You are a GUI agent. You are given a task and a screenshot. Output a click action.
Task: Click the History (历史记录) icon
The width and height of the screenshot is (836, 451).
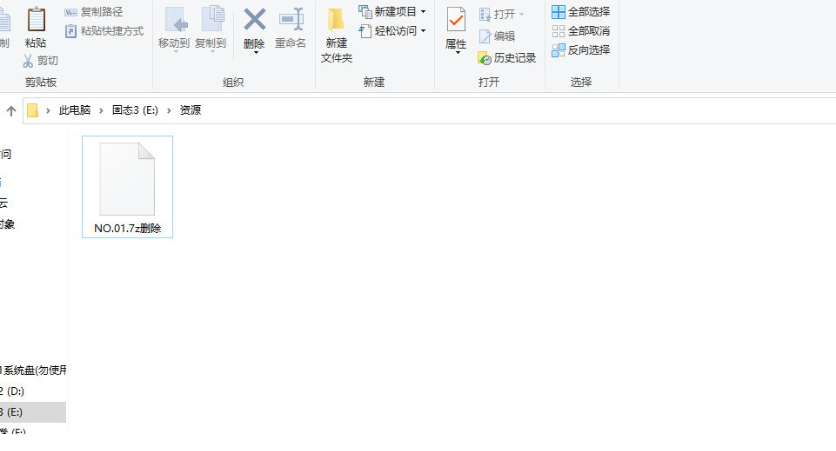coord(484,58)
